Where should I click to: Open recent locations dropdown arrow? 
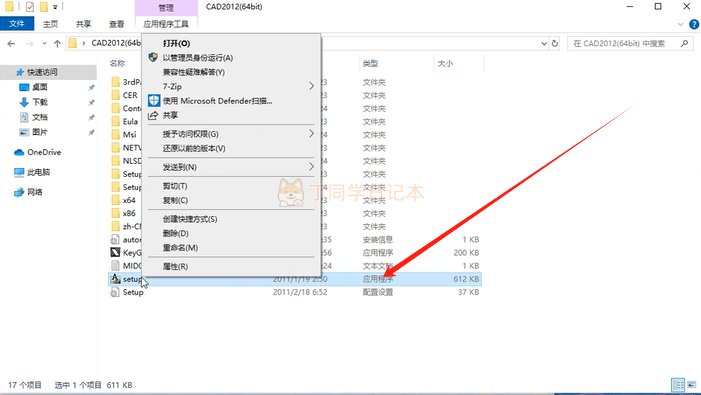(44, 43)
